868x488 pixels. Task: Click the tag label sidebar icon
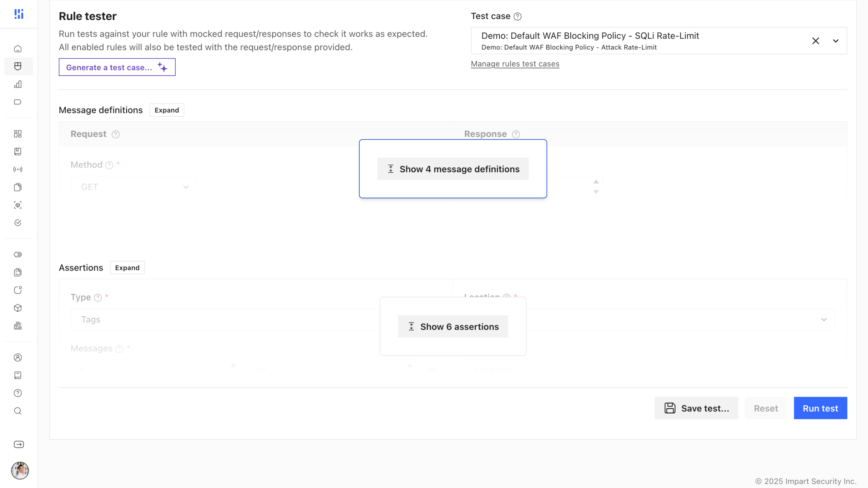tap(18, 102)
